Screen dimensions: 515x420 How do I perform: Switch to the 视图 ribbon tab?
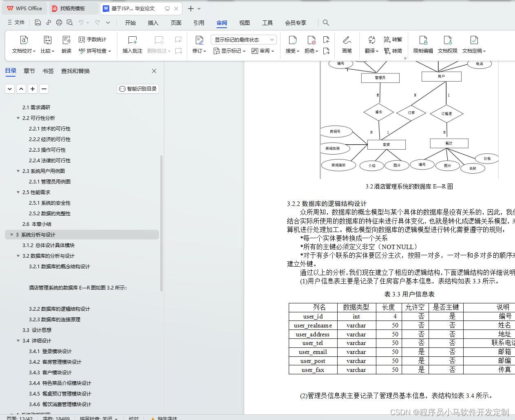[x=244, y=23]
